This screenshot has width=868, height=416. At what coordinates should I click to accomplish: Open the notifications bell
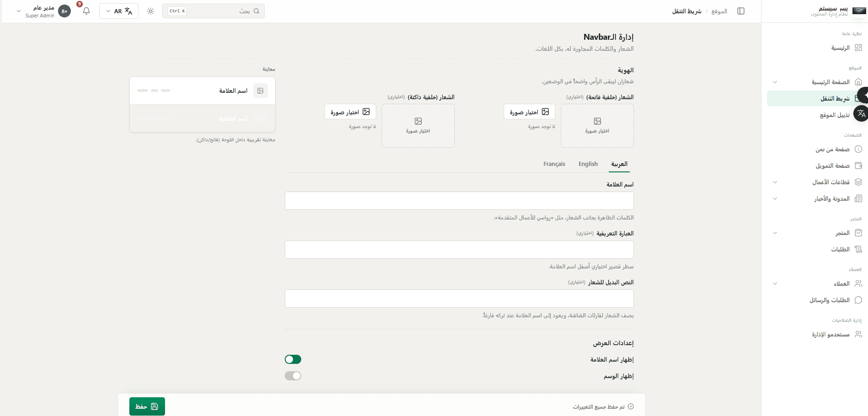point(86,11)
